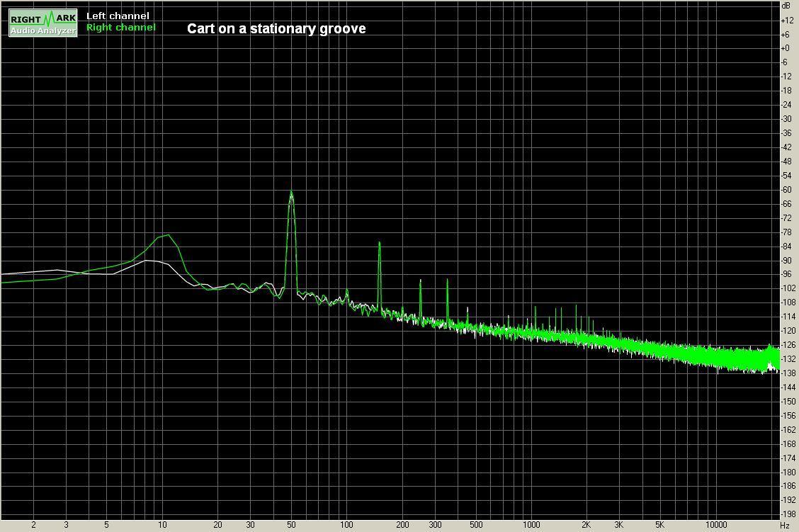The height and width of the screenshot is (532, 799).
Task: Click the "-138" dB axis label
Action: (789, 373)
